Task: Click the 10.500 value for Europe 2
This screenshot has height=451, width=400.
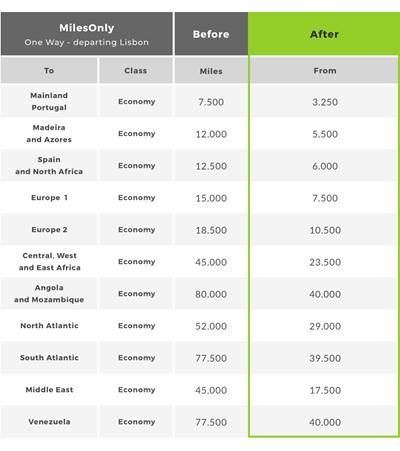Action: (x=325, y=230)
